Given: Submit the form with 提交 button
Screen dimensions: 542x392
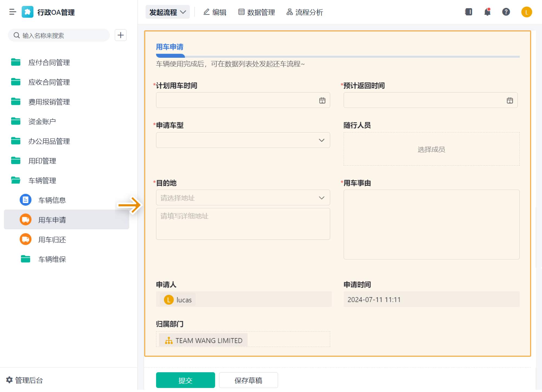Looking at the screenshot, I should coord(185,380).
